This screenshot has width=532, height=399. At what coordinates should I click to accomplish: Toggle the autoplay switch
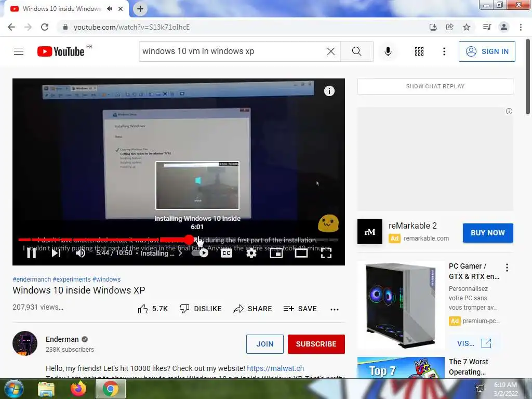click(201, 253)
